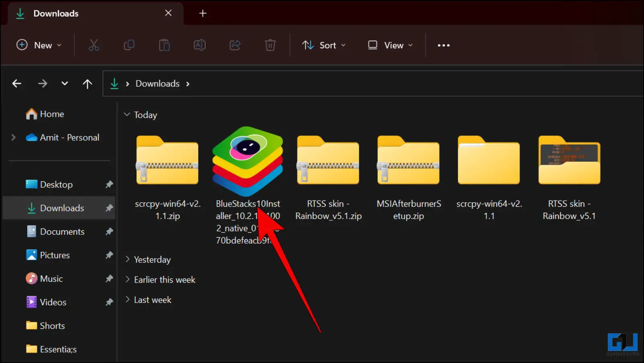Click the pin icon next to Downloads
This screenshot has height=363, width=644.
click(109, 208)
